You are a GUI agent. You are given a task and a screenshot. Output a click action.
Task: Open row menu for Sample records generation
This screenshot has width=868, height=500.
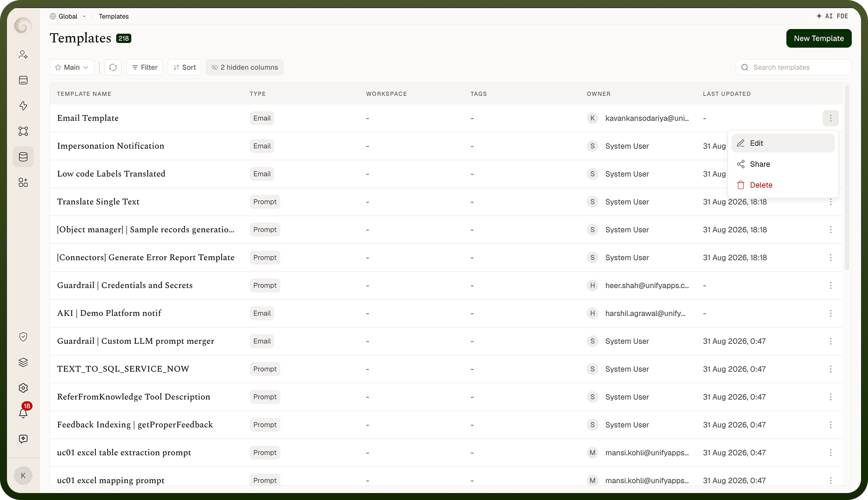point(831,230)
